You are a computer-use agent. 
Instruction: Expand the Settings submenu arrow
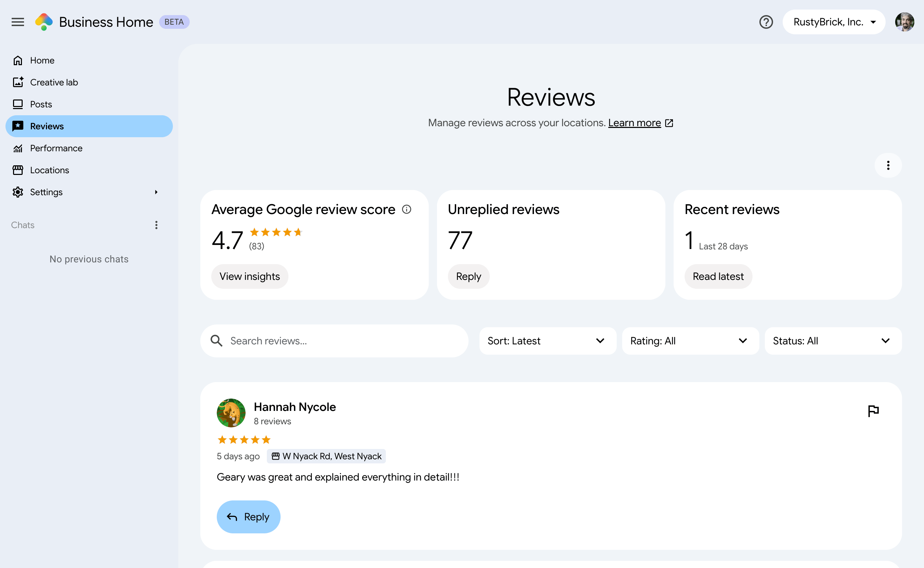(x=156, y=192)
